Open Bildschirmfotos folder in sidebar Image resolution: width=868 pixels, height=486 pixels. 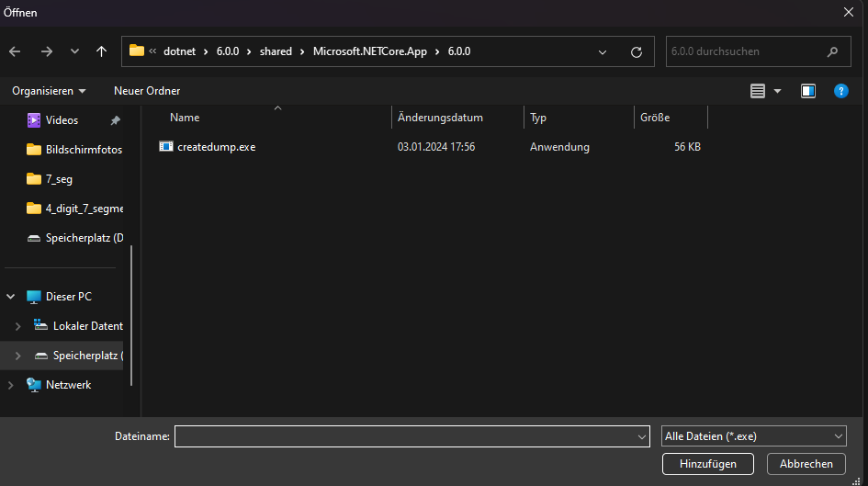pos(73,150)
